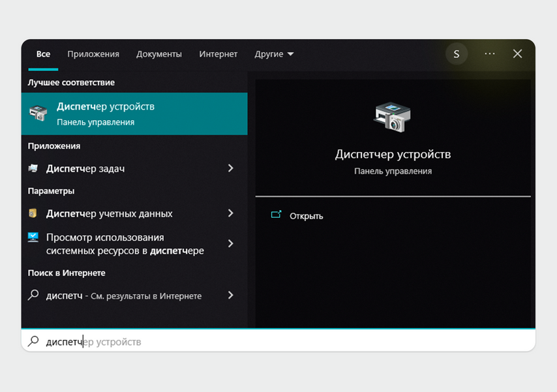Open the Приложения tab
The image size is (557, 392).
(x=93, y=54)
